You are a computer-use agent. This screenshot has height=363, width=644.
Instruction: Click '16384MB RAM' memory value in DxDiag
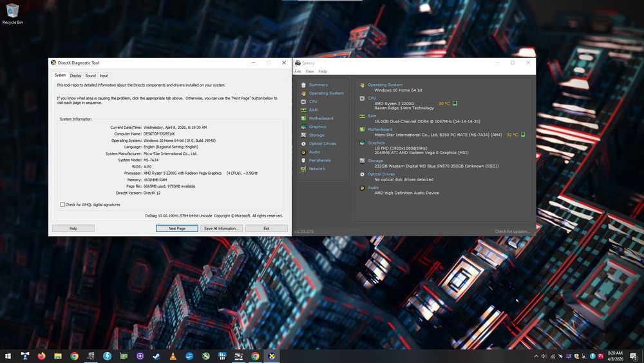click(155, 180)
